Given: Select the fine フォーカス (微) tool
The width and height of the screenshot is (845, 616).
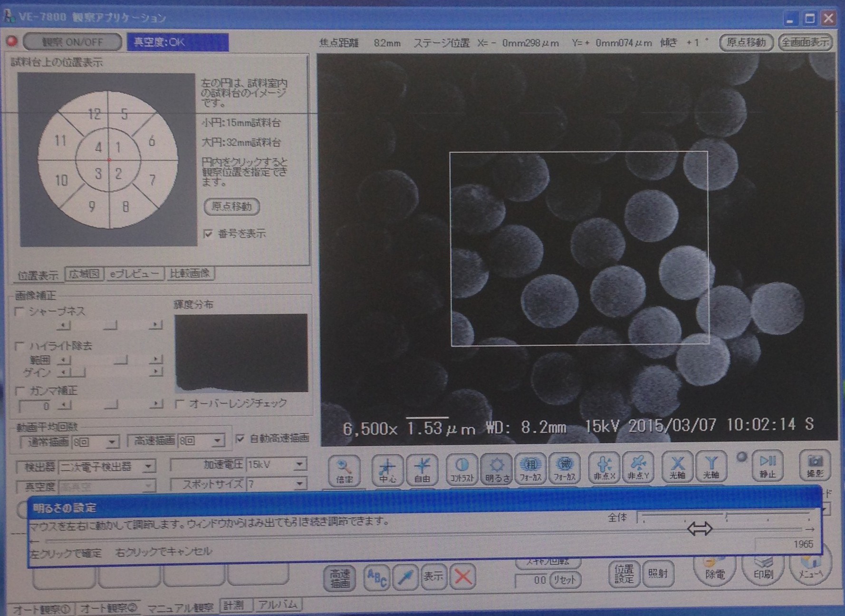Looking at the screenshot, I should [x=565, y=468].
